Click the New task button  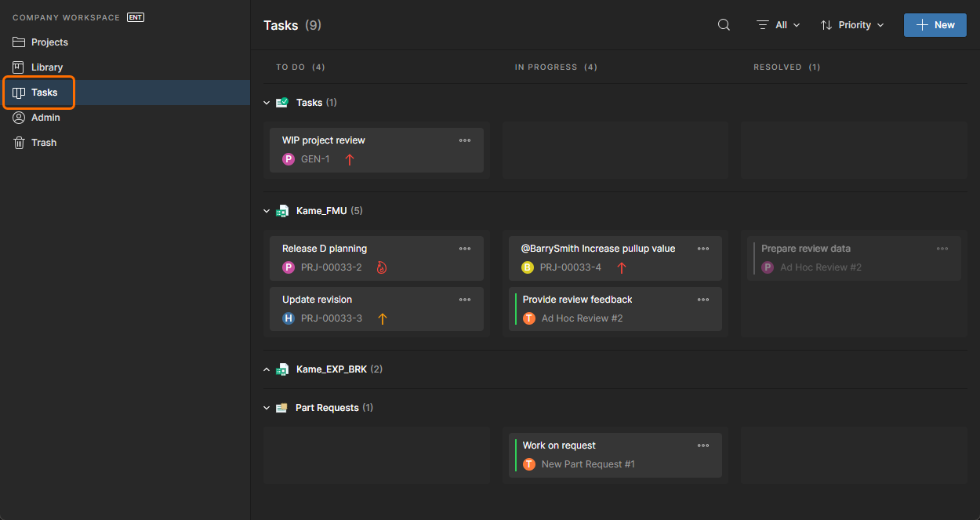pyautogui.click(x=935, y=25)
